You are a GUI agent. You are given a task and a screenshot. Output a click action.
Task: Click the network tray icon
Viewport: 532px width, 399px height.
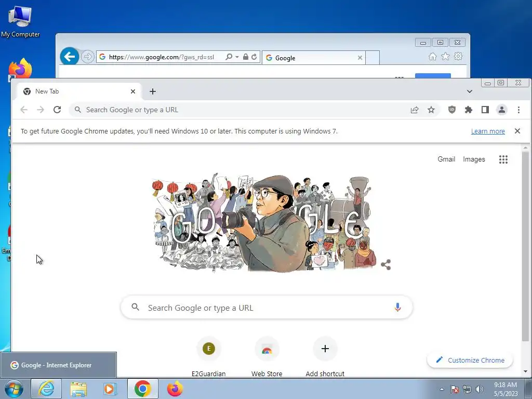click(x=467, y=389)
